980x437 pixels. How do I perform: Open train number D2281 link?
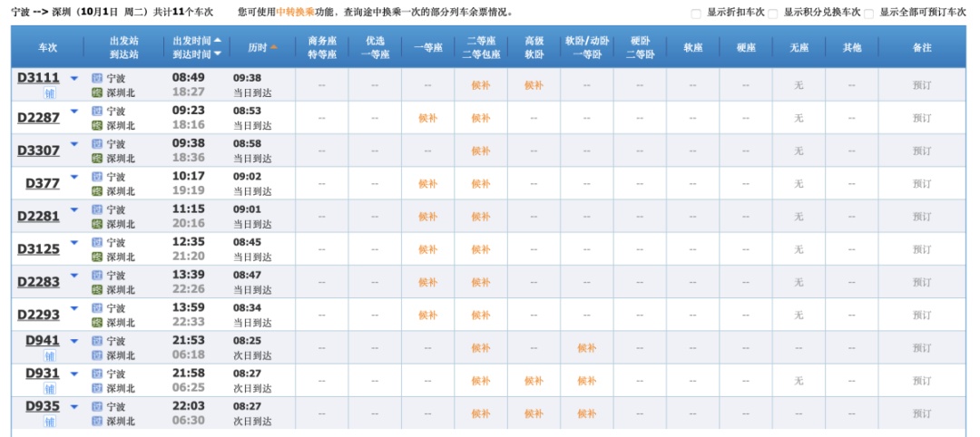(x=39, y=216)
